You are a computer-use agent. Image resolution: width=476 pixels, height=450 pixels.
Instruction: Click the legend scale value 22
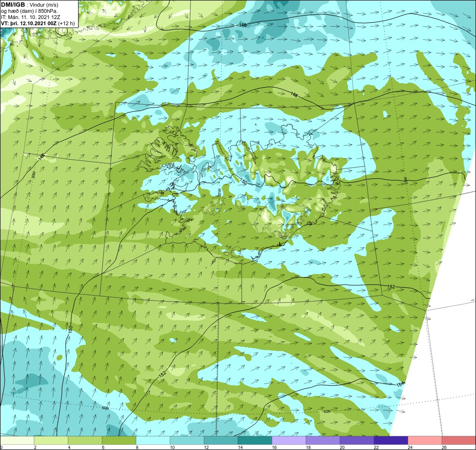click(377, 447)
